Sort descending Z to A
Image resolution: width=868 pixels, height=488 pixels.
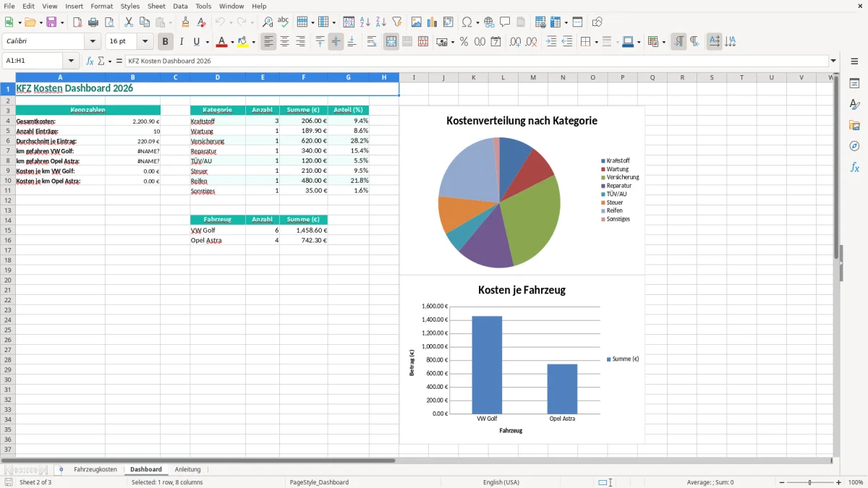point(381,22)
